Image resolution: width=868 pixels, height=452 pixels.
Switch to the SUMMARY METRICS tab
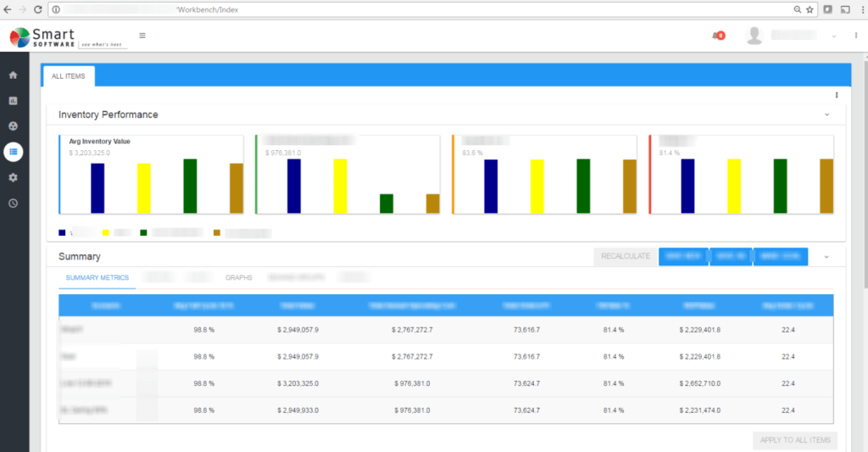[97, 277]
